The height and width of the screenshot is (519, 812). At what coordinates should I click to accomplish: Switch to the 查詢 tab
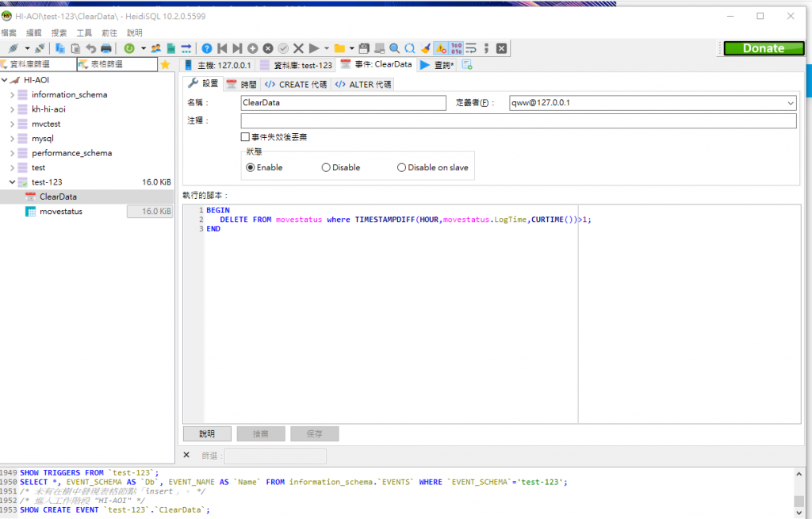coord(437,65)
